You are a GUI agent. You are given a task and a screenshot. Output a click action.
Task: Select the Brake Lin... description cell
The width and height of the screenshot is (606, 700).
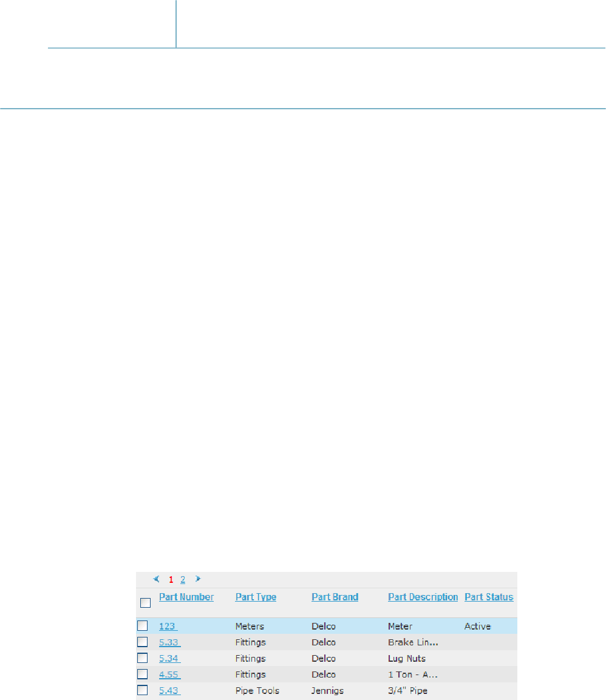[413, 642]
